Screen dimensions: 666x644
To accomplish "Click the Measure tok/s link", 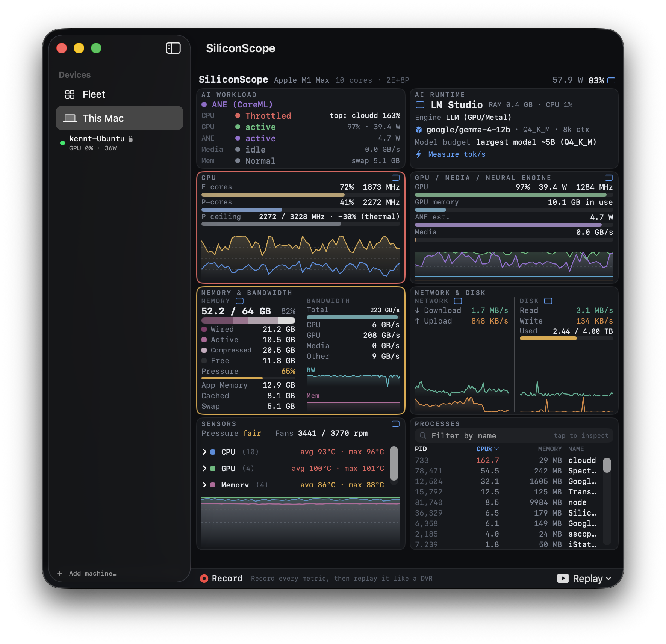I will [x=457, y=154].
